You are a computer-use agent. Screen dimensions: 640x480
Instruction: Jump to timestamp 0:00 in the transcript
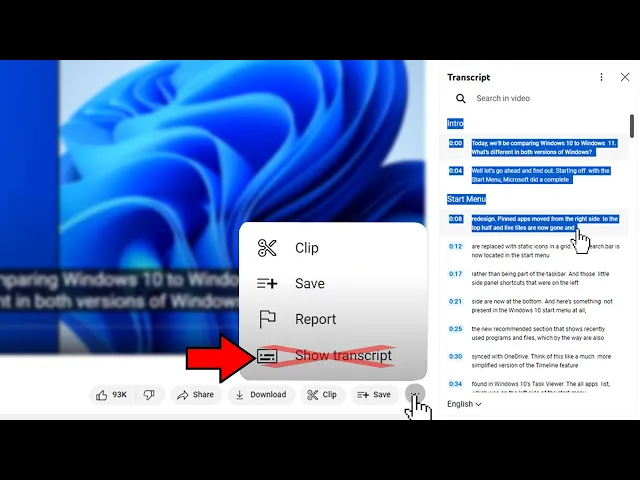tap(456, 143)
